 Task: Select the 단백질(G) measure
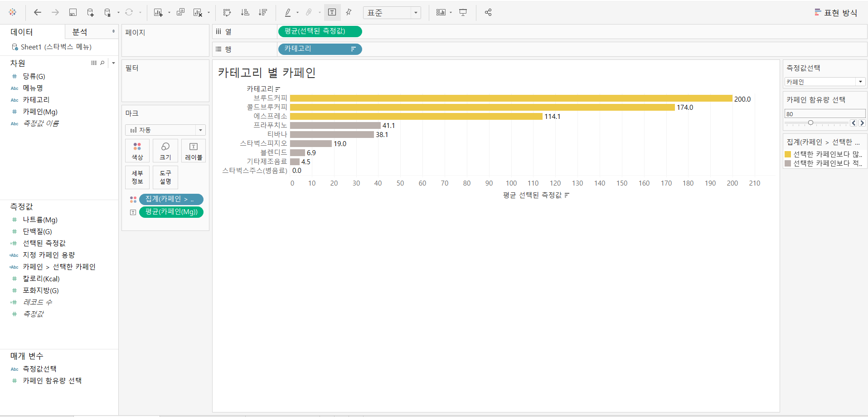(37, 231)
